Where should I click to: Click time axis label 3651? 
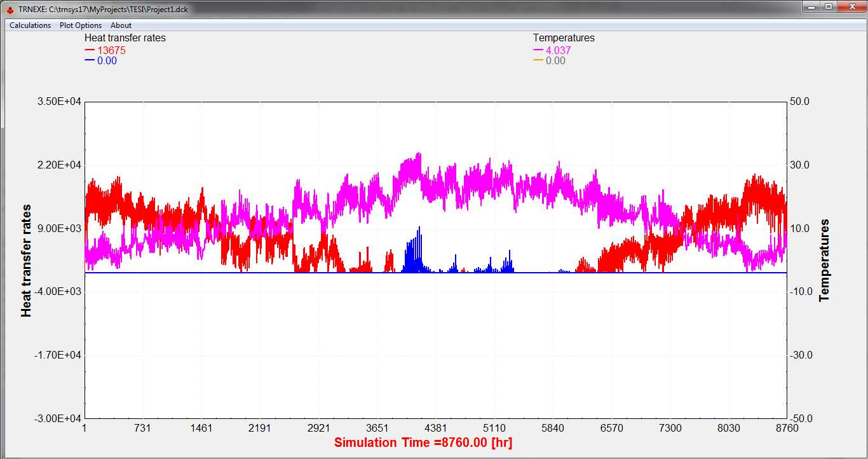pos(377,428)
